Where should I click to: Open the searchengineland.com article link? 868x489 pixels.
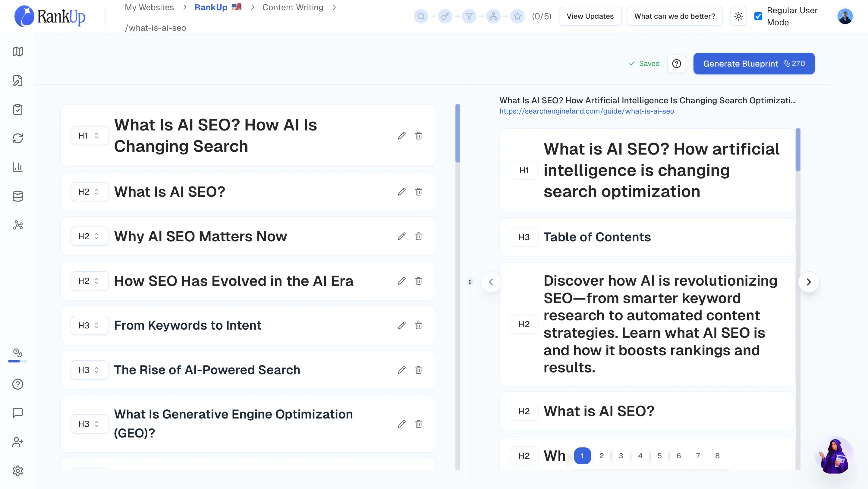[586, 111]
